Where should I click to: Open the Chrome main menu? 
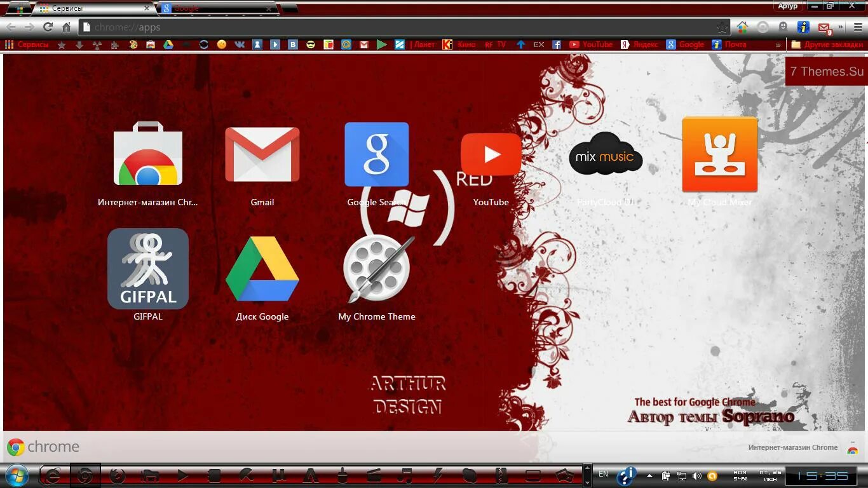pos(858,27)
